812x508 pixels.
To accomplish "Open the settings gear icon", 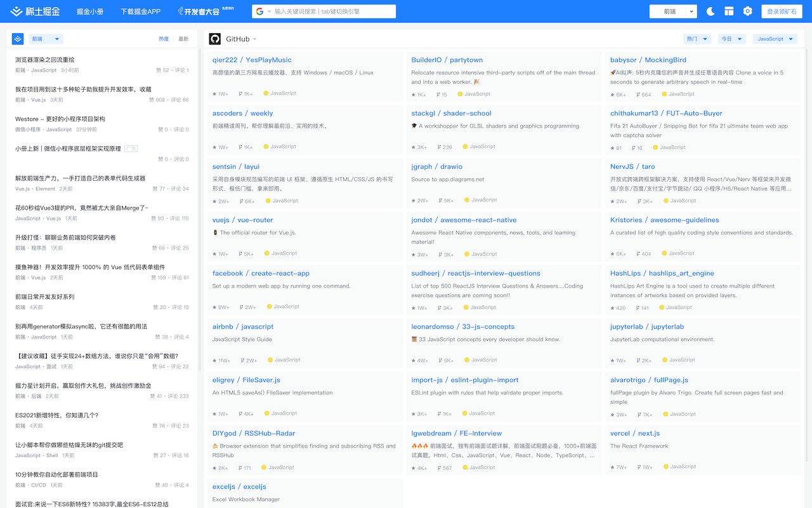I will [748, 11].
